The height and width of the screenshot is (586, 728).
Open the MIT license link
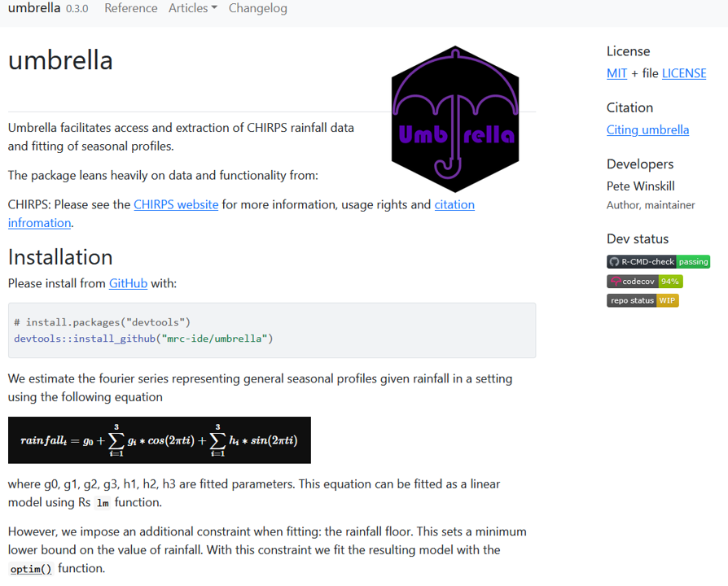(x=616, y=73)
